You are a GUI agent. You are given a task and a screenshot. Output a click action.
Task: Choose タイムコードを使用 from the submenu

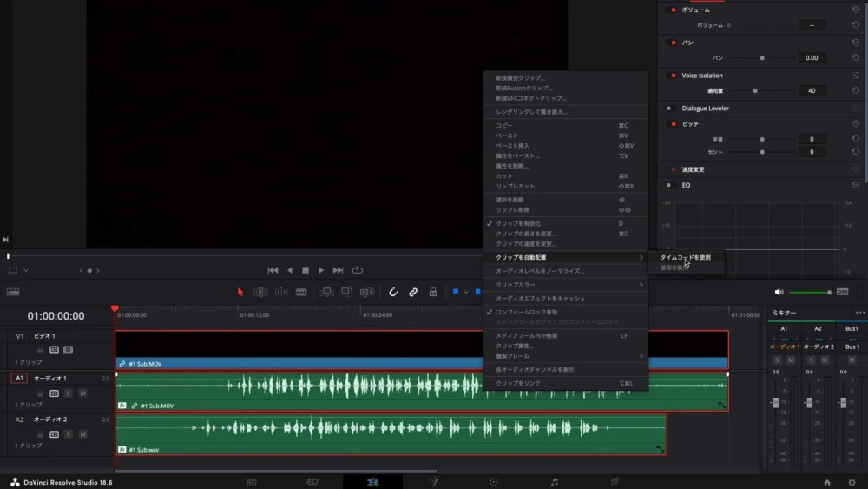tap(685, 258)
